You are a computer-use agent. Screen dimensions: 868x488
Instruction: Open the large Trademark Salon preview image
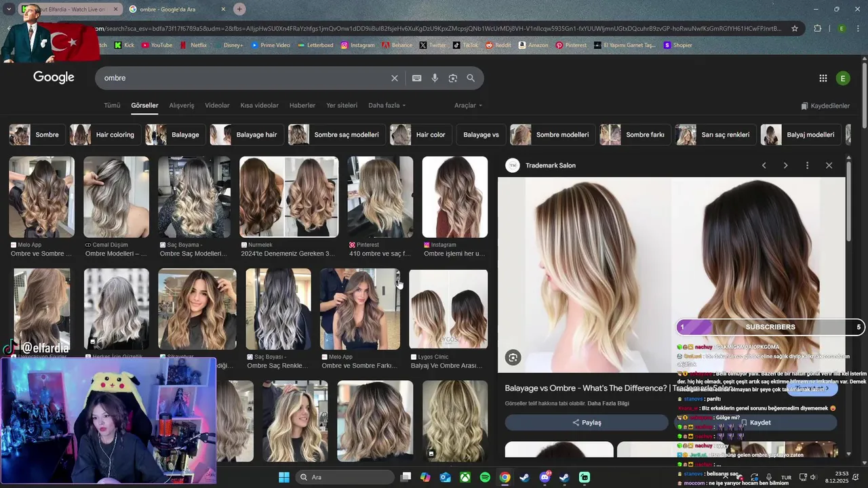click(x=671, y=274)
